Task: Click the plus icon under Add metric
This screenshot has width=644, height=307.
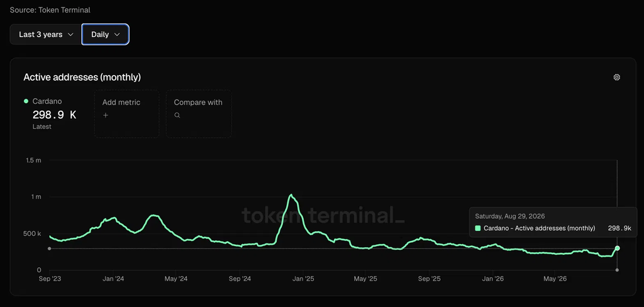Action: coord(106,116)
